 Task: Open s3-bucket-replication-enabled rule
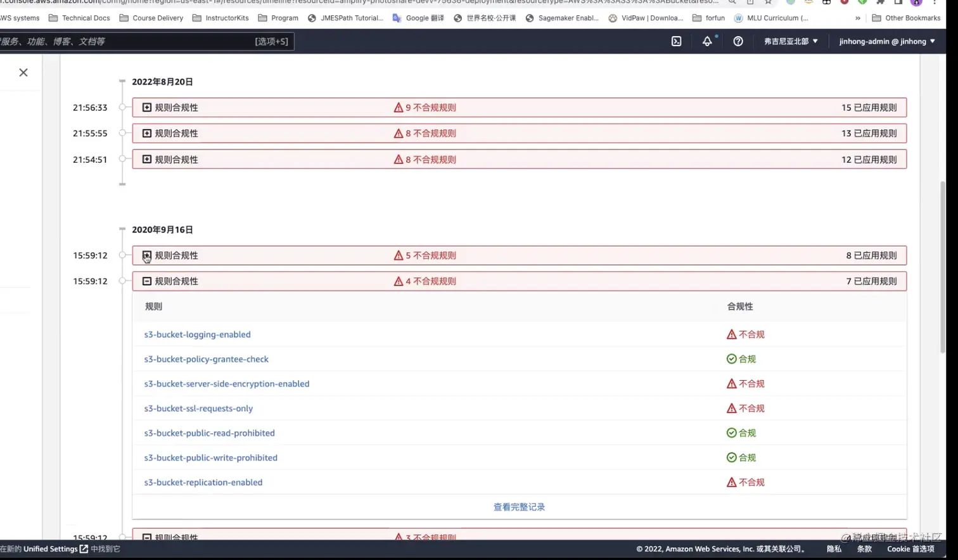pos(203,483)
